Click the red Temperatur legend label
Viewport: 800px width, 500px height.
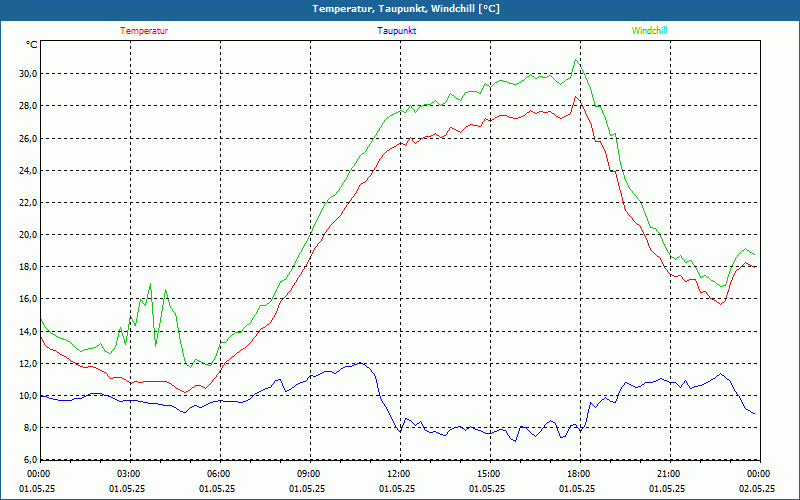coord(144,31)
